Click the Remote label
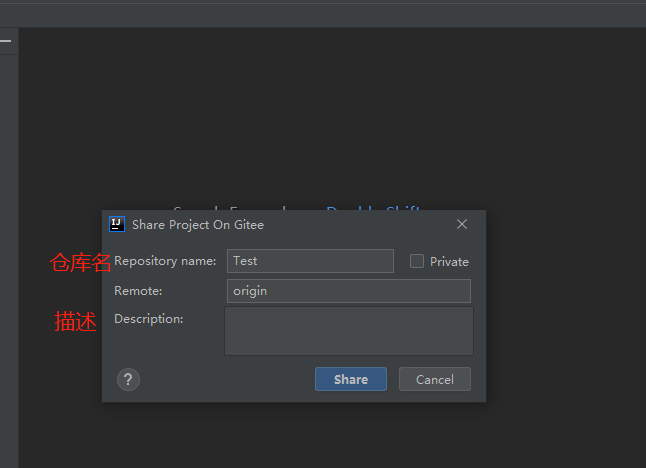Image resolution: width=646 pixels, height=468 pixels. tap(138, 291)
